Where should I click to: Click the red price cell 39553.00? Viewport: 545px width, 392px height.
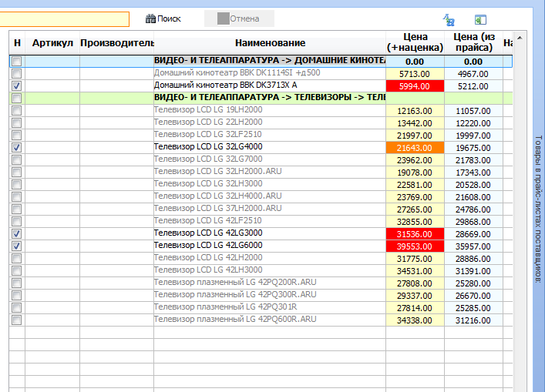click(415, 246)
